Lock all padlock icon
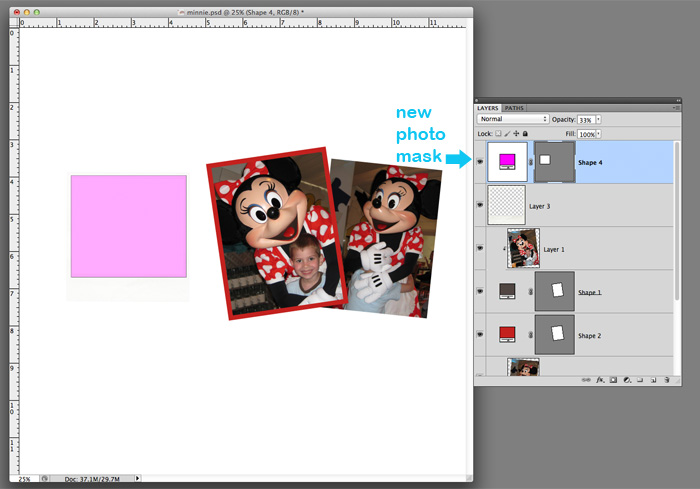Image resolution: width=700 pixels, height=489 pixels. tap(525, 134)
